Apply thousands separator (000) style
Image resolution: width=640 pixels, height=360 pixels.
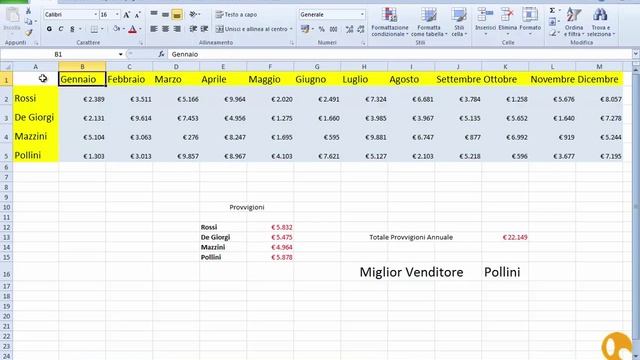pyautogui.click(x=333, y=29)
